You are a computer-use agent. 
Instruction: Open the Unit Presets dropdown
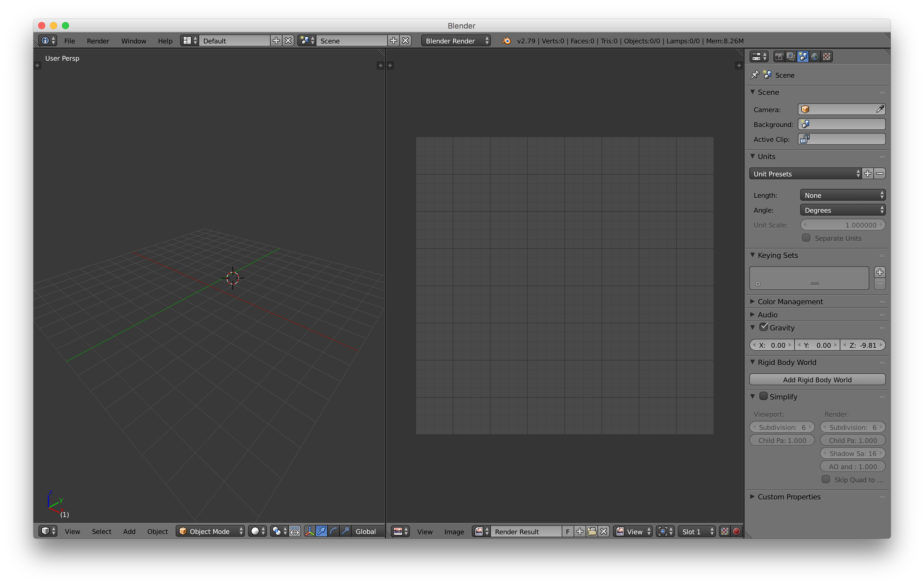[x=806, y=174]
